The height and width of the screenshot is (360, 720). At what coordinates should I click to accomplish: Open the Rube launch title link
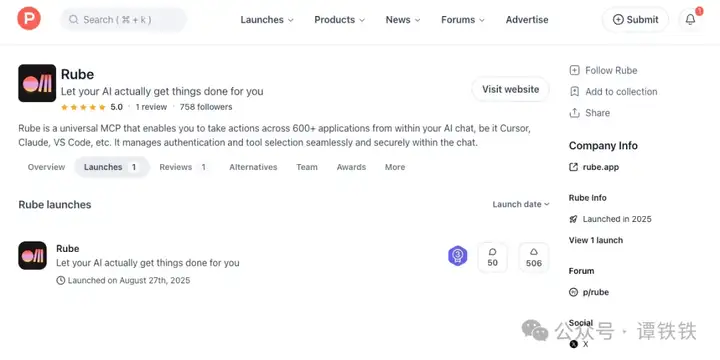[68, 248]
